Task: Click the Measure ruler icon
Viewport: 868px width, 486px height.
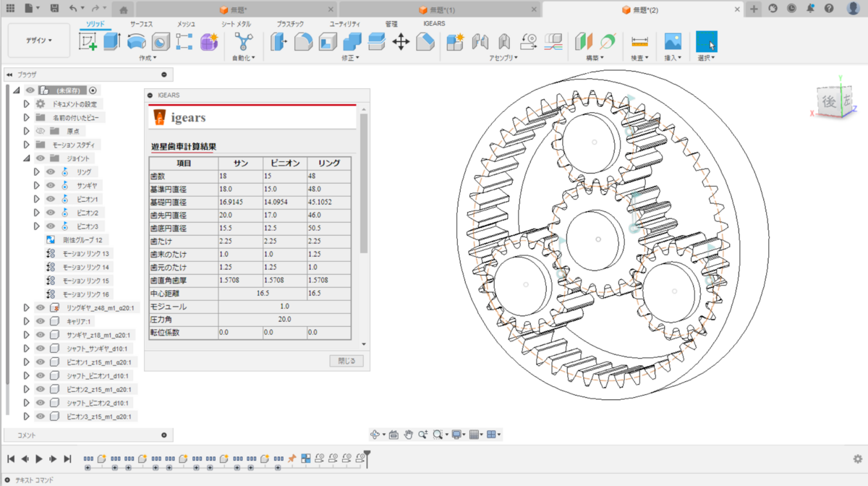Action: point(639,42)
